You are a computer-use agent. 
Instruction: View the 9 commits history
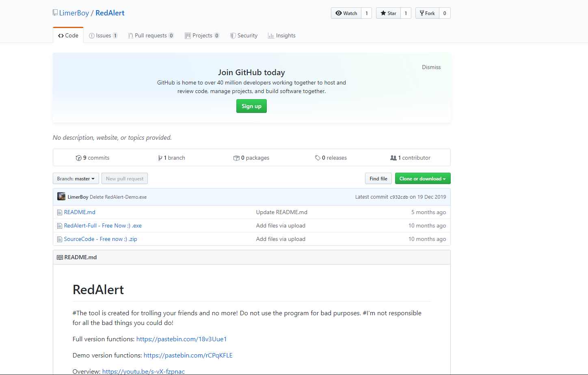tap(93, 158)
